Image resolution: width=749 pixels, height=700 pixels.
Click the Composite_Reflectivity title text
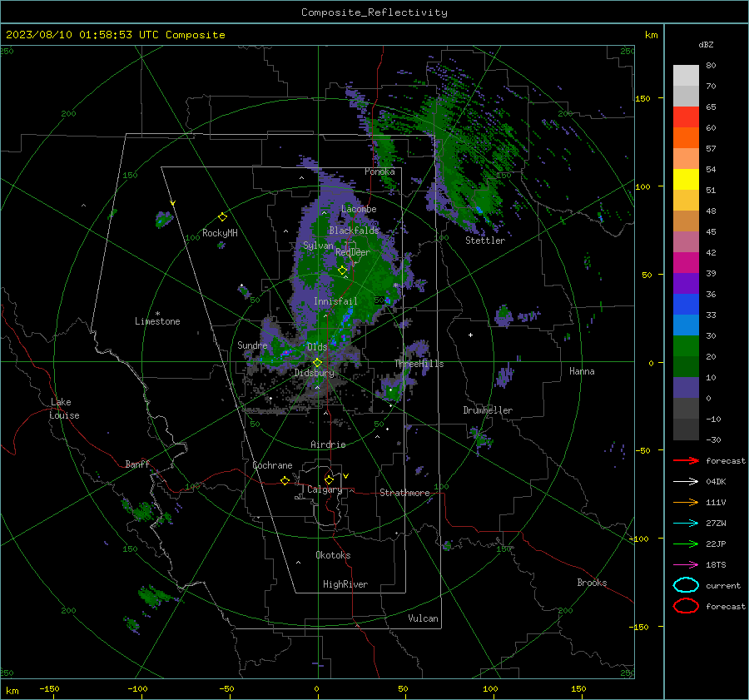[374, 12]
